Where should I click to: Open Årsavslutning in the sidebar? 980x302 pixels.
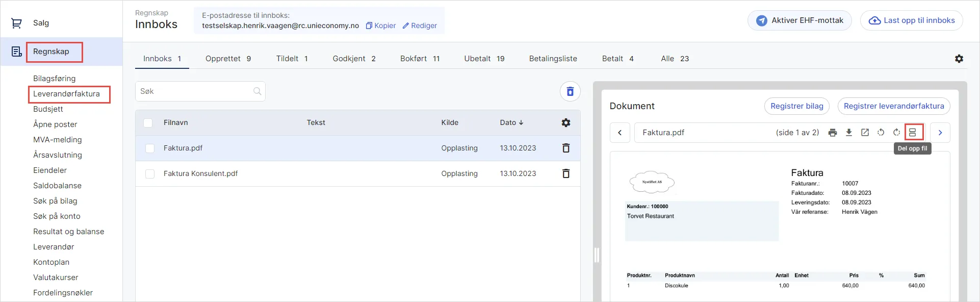click(x=58, y=155)
